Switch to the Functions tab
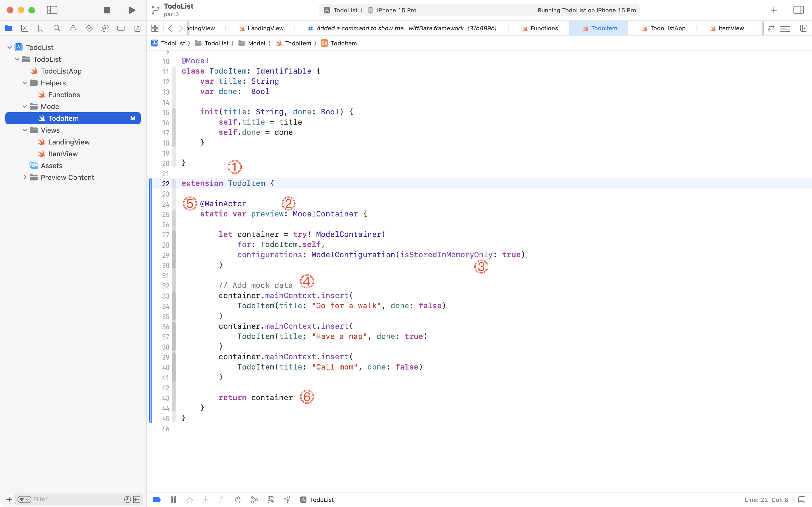Screen dimensions: 812x507 click(x=543, y=28)
